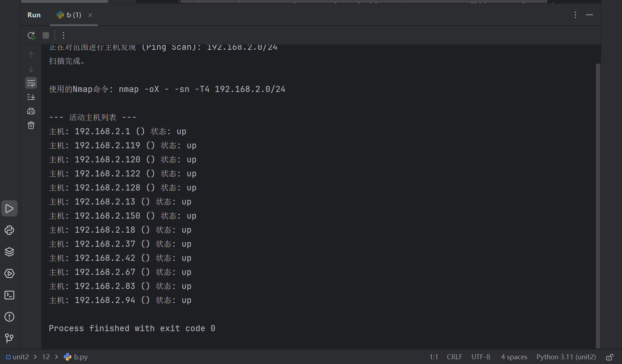The width and height of the screenshot is (622, 364).
Task: Click the Rerun script icon
Action: click(31, 35)
